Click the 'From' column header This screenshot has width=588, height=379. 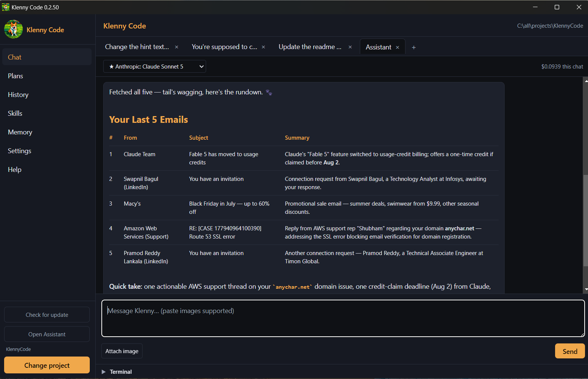pos(130,138)
